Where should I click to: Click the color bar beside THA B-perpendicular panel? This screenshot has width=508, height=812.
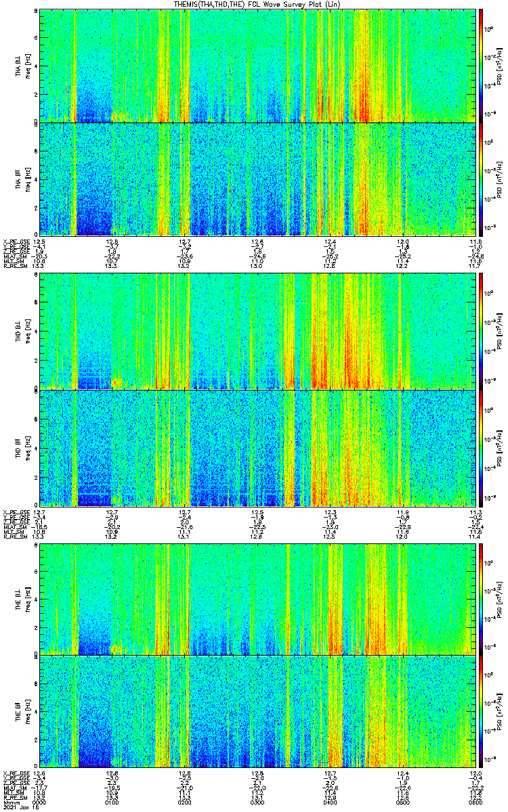pos(481,66)
